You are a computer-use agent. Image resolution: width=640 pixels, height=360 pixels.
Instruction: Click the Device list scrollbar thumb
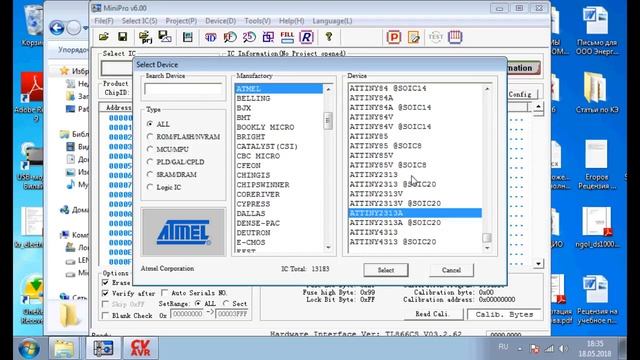tap(487, 237)
